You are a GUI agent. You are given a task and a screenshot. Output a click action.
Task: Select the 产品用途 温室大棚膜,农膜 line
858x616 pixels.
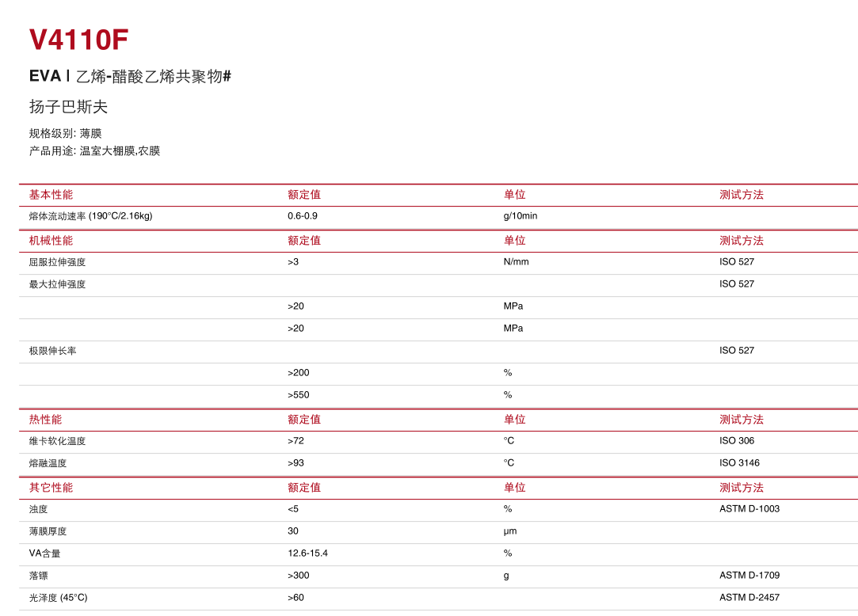pyautogui.click(x=94, y=150)
